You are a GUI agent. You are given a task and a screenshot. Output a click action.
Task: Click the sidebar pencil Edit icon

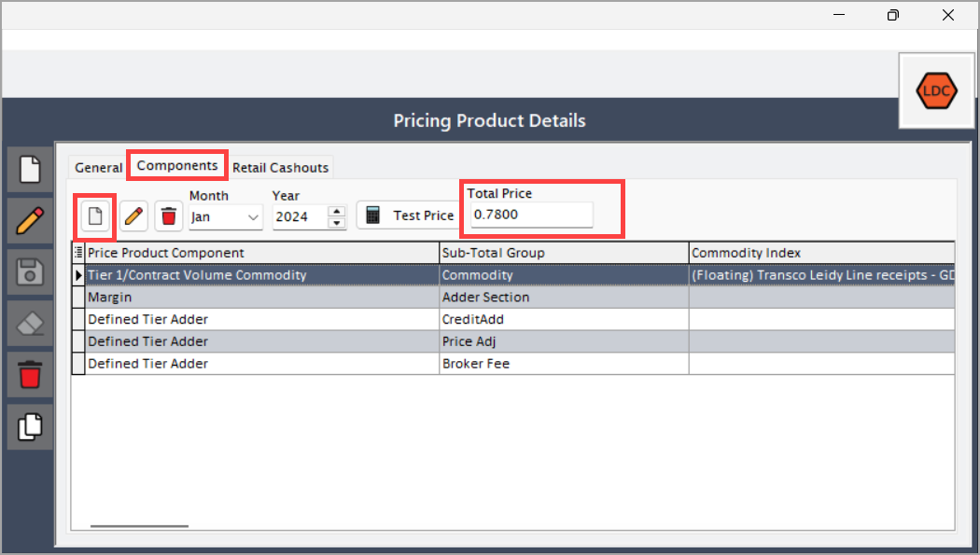coord(30,221)
